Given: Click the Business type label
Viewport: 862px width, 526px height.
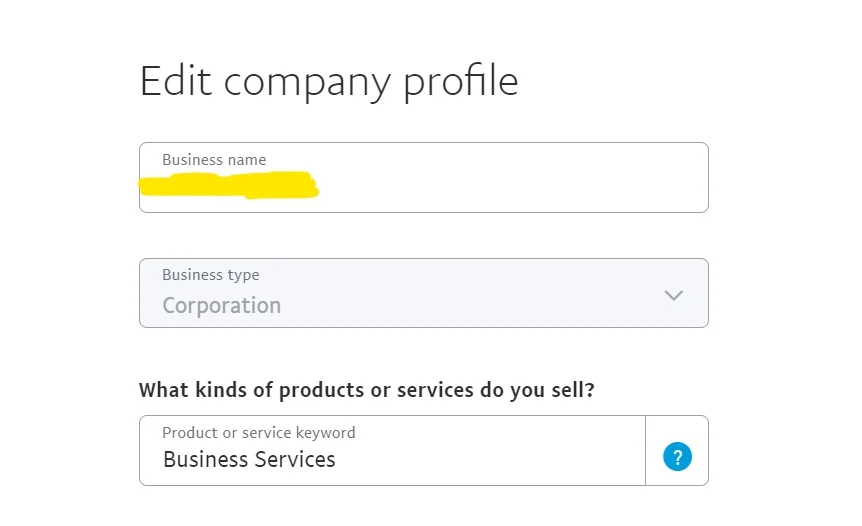Looking at the screenshot, I should point(211,274).
